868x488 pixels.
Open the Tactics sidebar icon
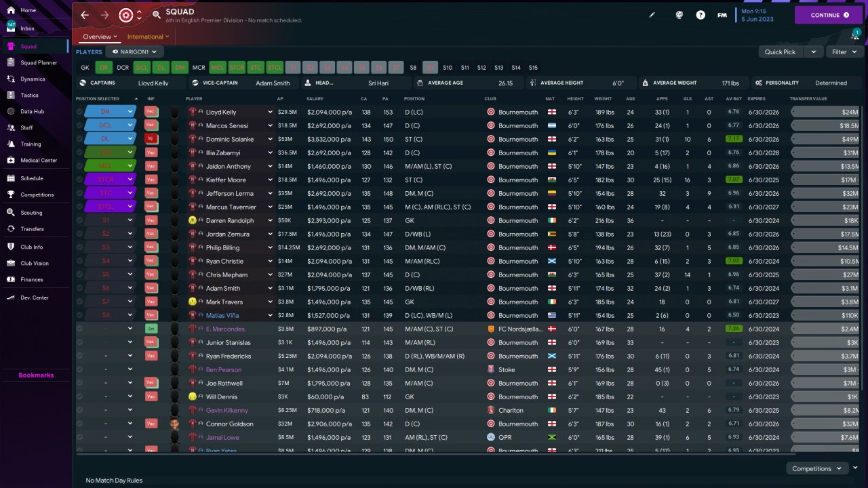pos(11,95)
